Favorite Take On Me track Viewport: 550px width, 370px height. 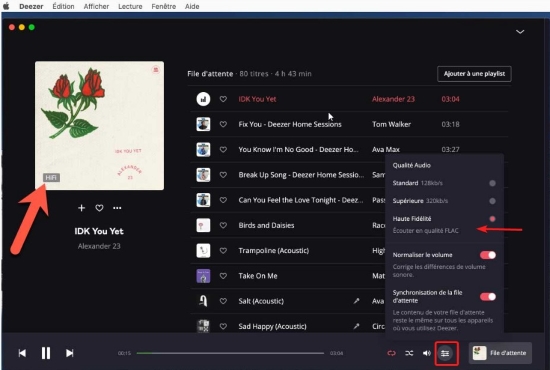click(x=223, y=276)
